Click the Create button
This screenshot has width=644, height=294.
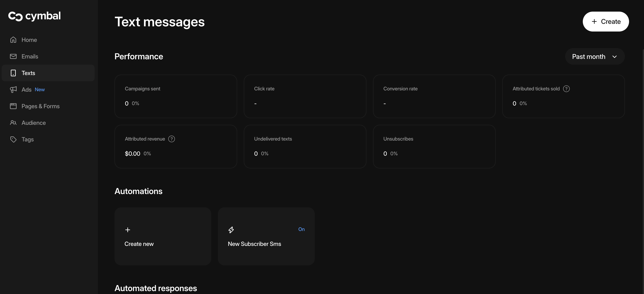pos(605,22)
